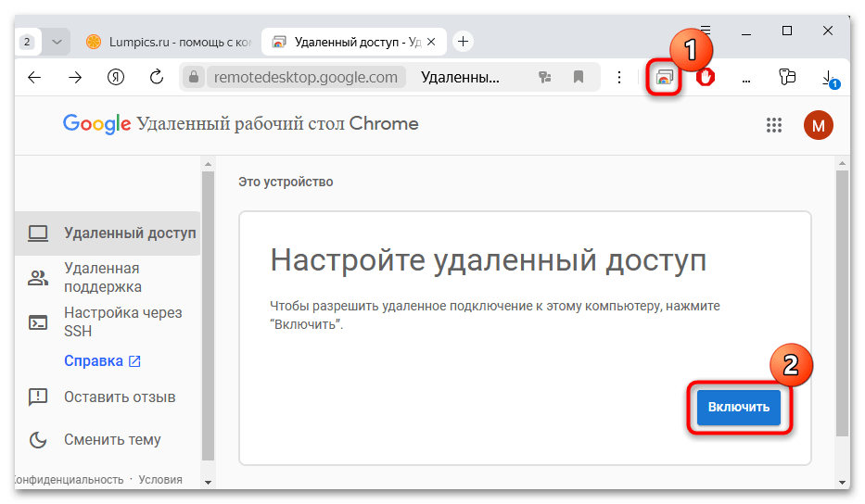Open the M account avatar
865x504 pixels.
[818, 125]
